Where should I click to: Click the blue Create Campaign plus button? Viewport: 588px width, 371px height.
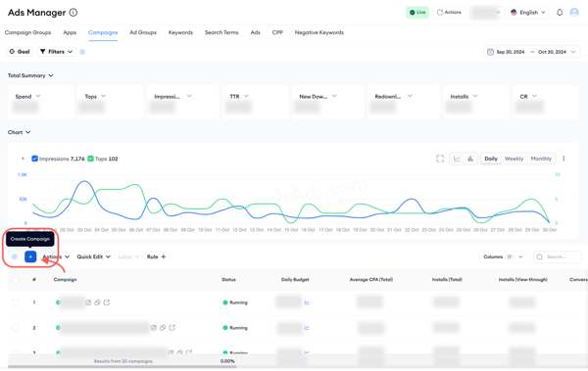click(x=30, y=256)
